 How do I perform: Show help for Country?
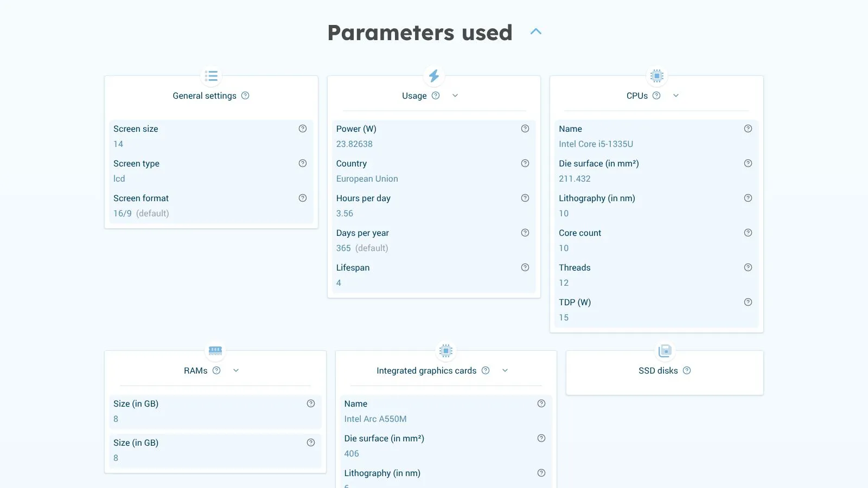[x=525, y=163]
